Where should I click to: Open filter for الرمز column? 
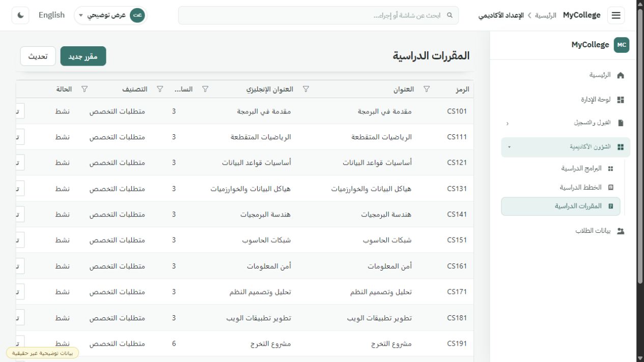click(x=427, y=89)
